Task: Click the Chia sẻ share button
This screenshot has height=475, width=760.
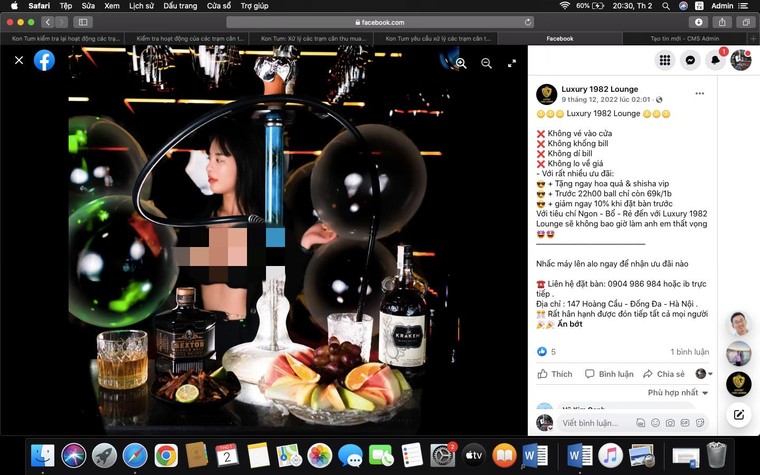Action: pyautogui.click(x=664, y=374)
